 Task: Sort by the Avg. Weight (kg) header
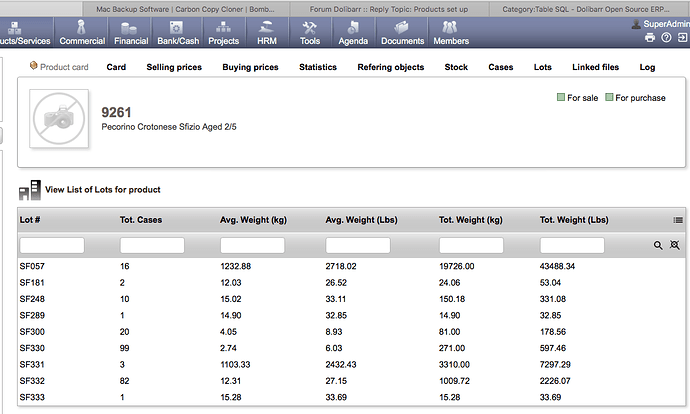(x=253, y=220)
